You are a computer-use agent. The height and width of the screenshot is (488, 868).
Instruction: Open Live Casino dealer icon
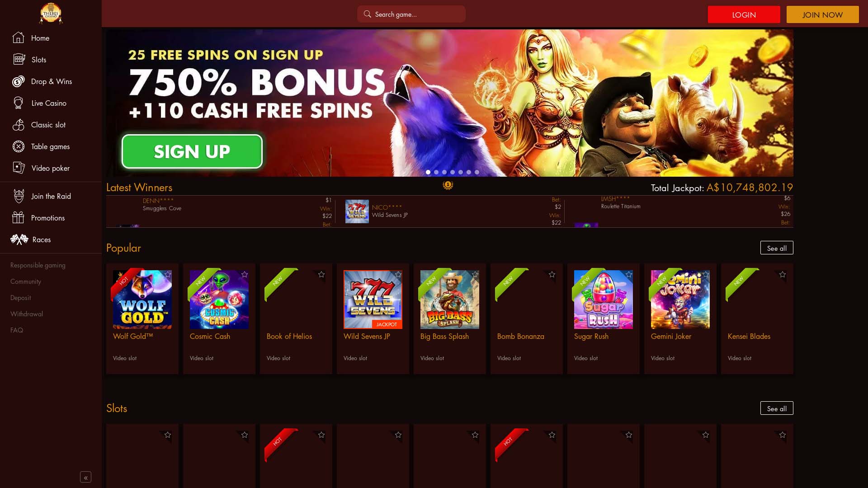pos(19,103)
